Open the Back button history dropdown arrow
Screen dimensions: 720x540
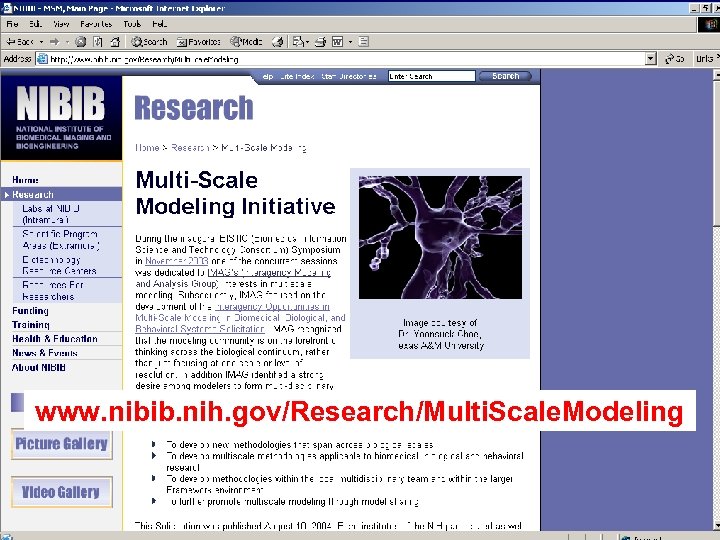41,42
